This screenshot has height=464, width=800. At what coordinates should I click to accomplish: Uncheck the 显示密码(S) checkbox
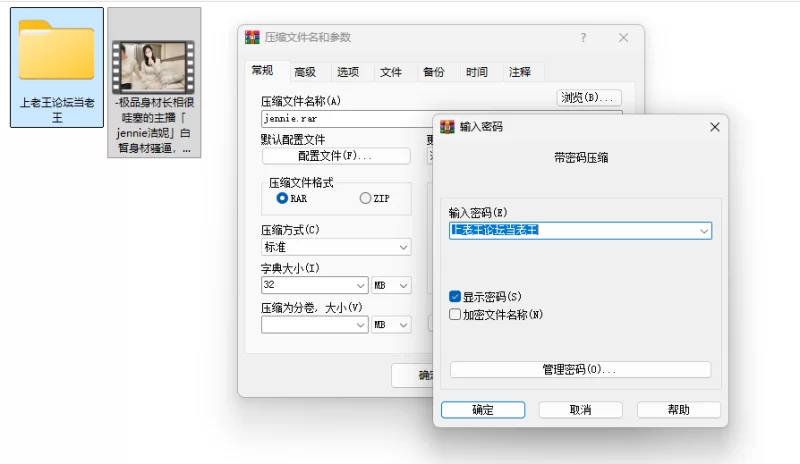455,297
